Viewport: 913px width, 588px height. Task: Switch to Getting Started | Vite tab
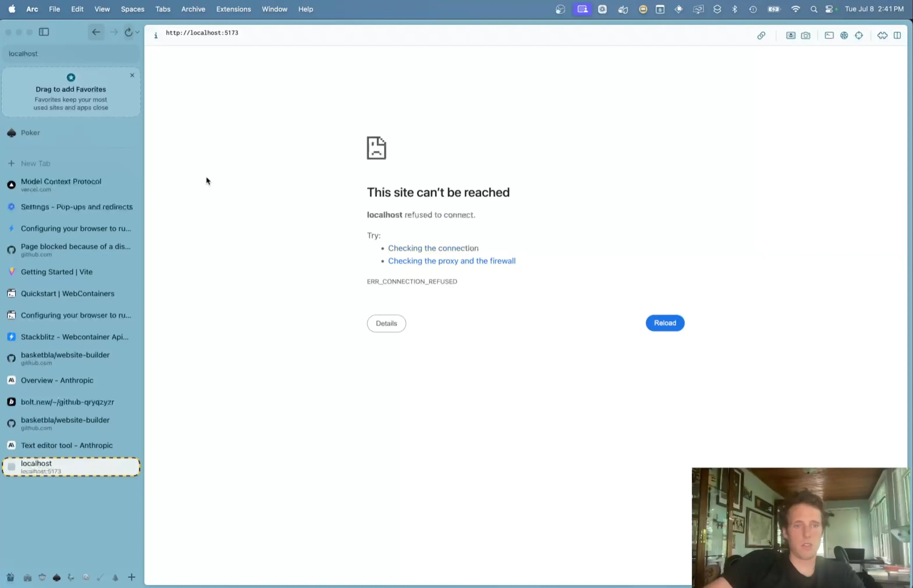point(71,272)
